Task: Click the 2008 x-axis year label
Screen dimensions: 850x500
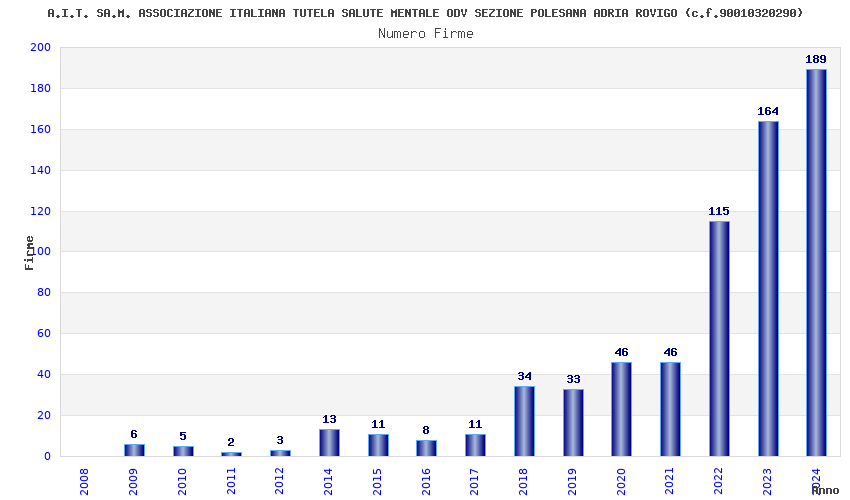Action: click(85, 482)
